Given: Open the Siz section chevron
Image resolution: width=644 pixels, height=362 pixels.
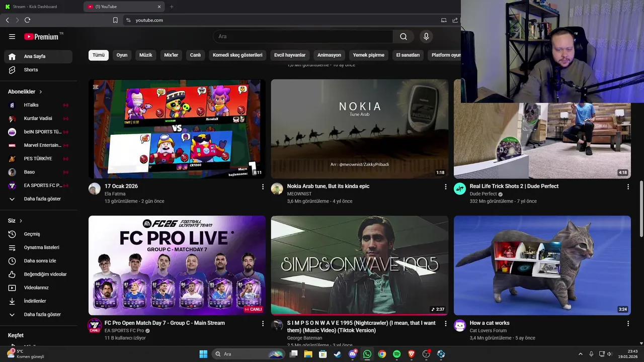Looking at the screenshot, I should [x=21, y=221].
